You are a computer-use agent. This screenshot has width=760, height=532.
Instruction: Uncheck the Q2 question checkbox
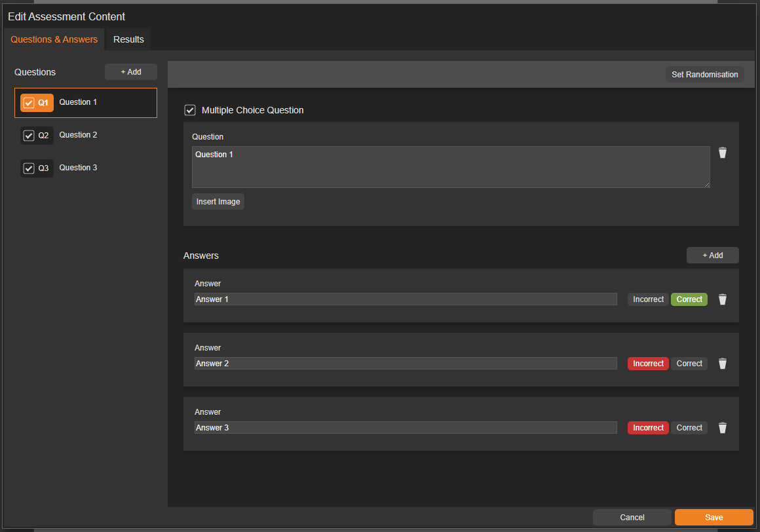(x=29, y=136)
